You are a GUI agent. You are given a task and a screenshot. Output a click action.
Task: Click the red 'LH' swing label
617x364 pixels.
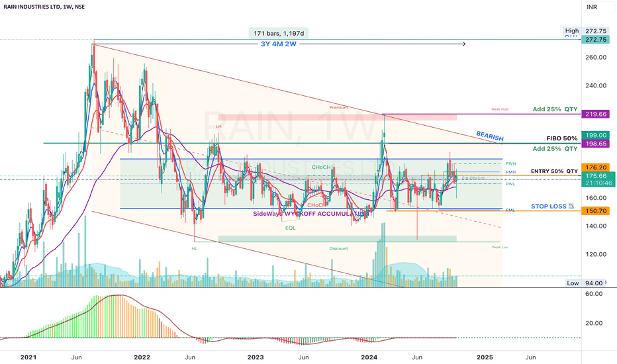pyautogui.click(x=218, y=126)
